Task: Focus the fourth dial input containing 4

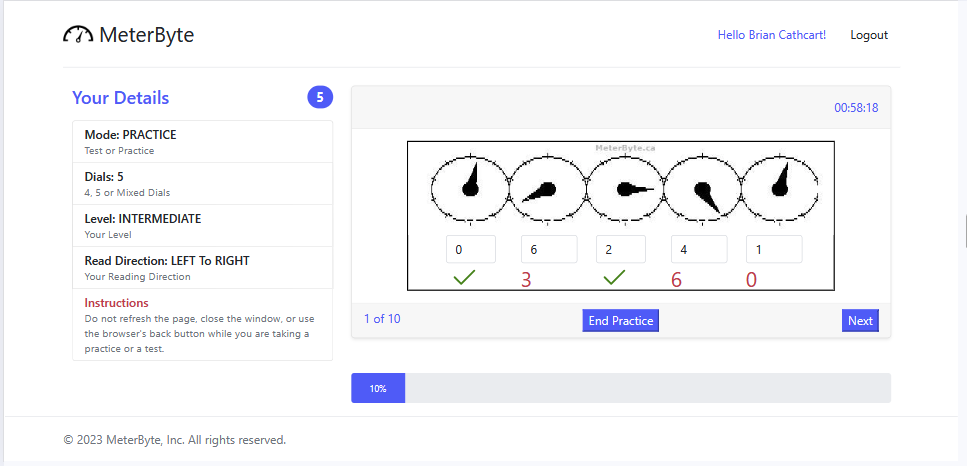Action: coord(699,249)
